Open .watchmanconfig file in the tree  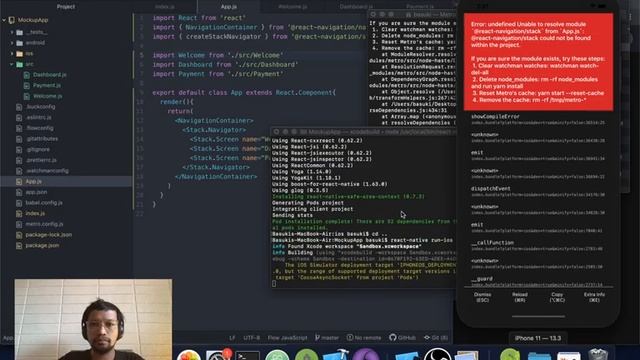[x=47, y=171]
